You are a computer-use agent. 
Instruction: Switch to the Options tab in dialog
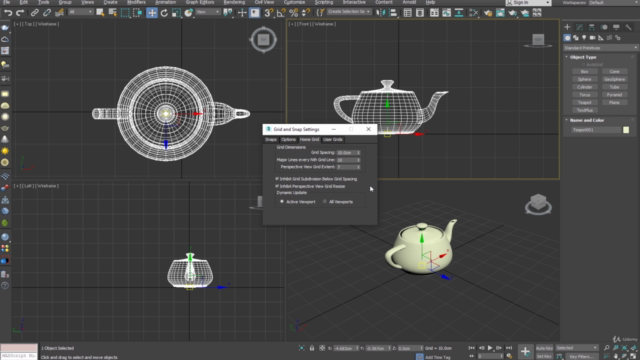click(x=288, y=140)
